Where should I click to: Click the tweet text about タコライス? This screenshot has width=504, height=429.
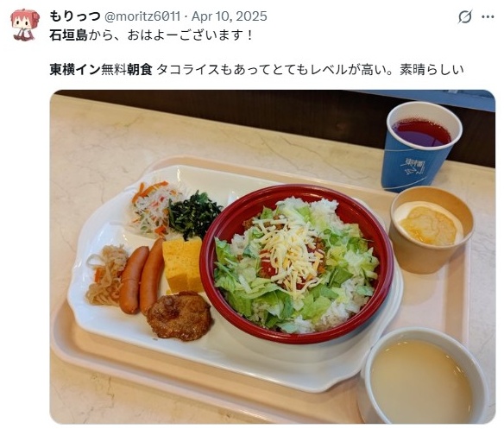311,69
